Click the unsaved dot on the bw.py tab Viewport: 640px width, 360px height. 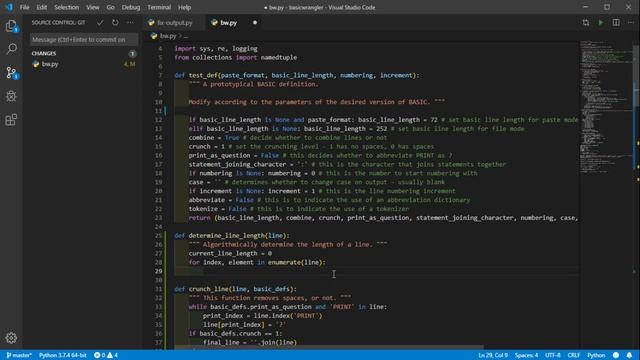[255, 23]
